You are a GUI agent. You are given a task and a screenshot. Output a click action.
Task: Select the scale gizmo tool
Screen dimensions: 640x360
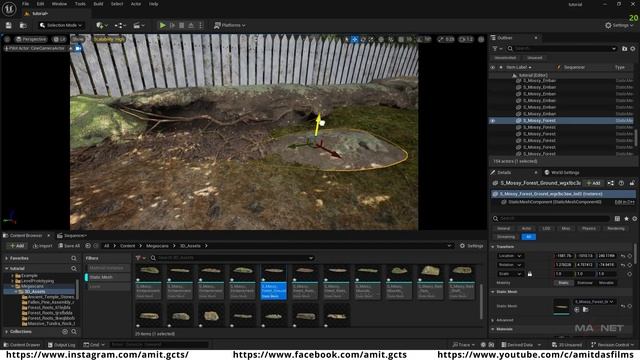pos(371,39)
